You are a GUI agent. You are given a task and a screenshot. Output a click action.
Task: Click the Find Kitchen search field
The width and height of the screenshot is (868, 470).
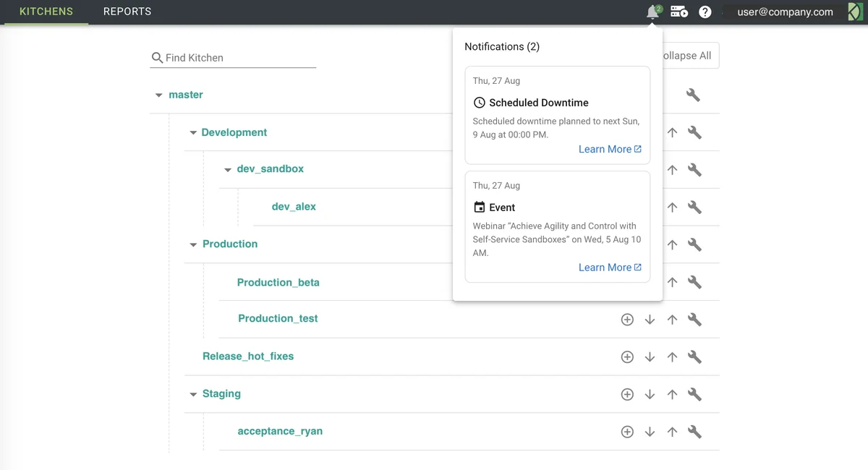[239, 58]
